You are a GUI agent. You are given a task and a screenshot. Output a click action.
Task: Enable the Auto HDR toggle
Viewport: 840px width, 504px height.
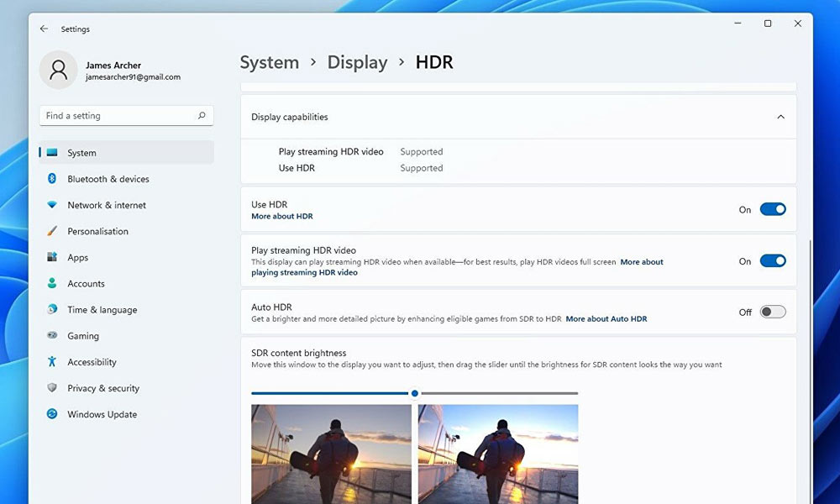point(773,312)
